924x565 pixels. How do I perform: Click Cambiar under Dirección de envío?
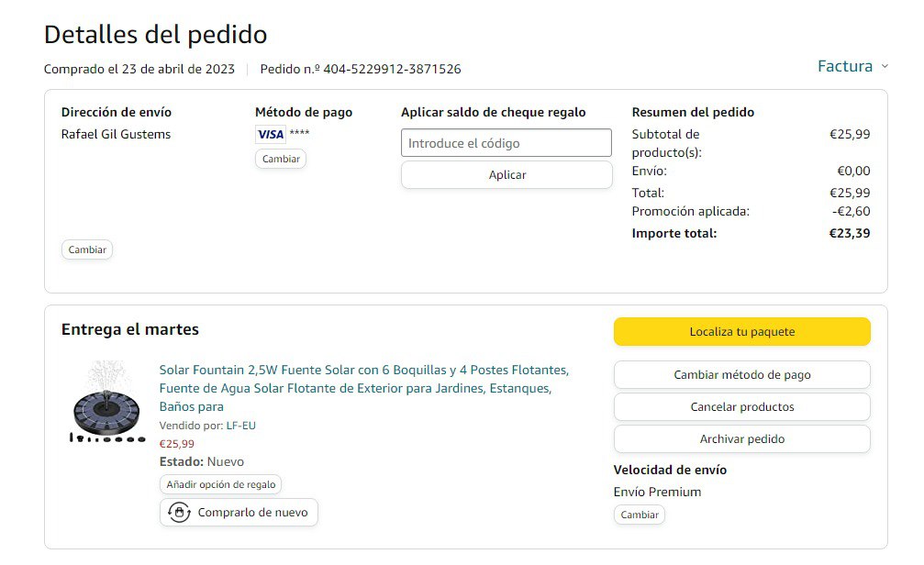[x=87, y=249]
